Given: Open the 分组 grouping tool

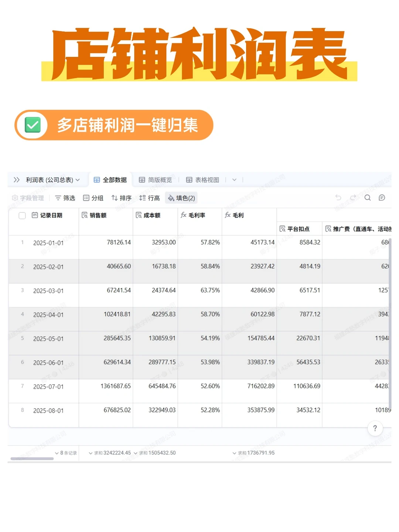Looking at the screenshot, I should [93, 198].
